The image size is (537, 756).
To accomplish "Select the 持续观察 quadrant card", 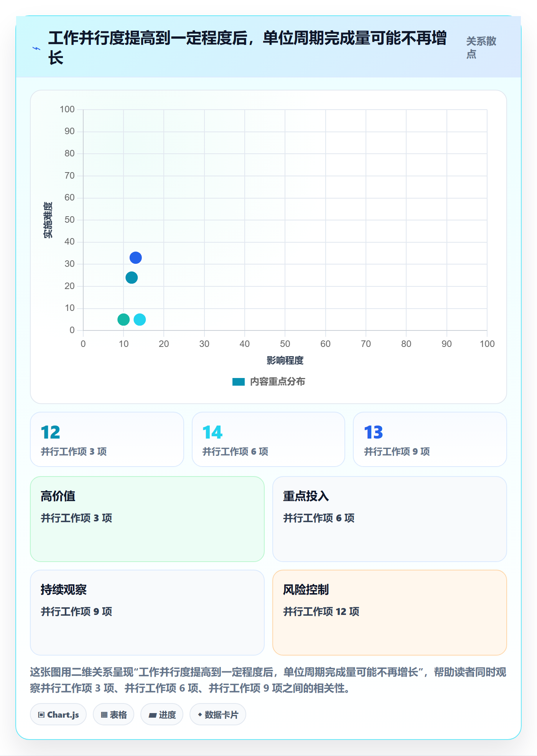I will coord(147,613).
